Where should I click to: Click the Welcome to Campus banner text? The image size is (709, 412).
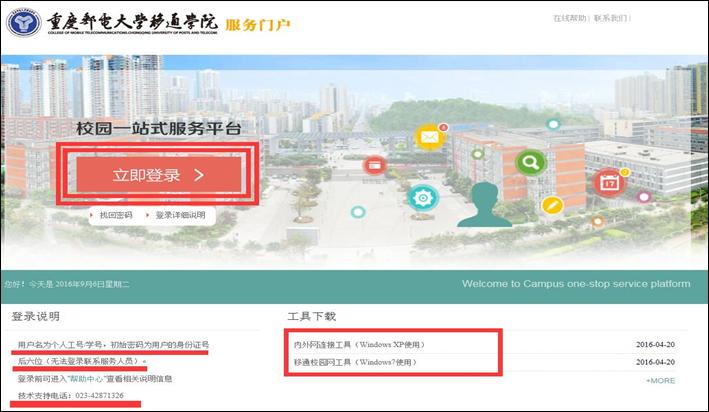click(x=575, y=283)
